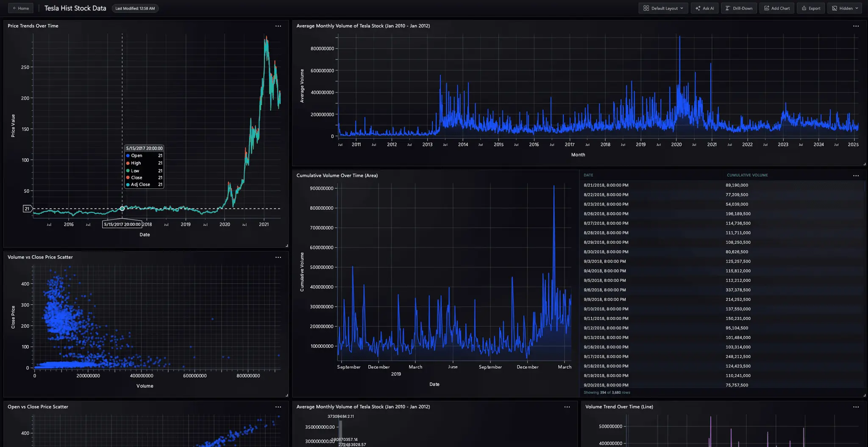Screen dimensions: 868x447
Task: Click Add Chart in the toolbar
Action: click(x=777, y=8)
